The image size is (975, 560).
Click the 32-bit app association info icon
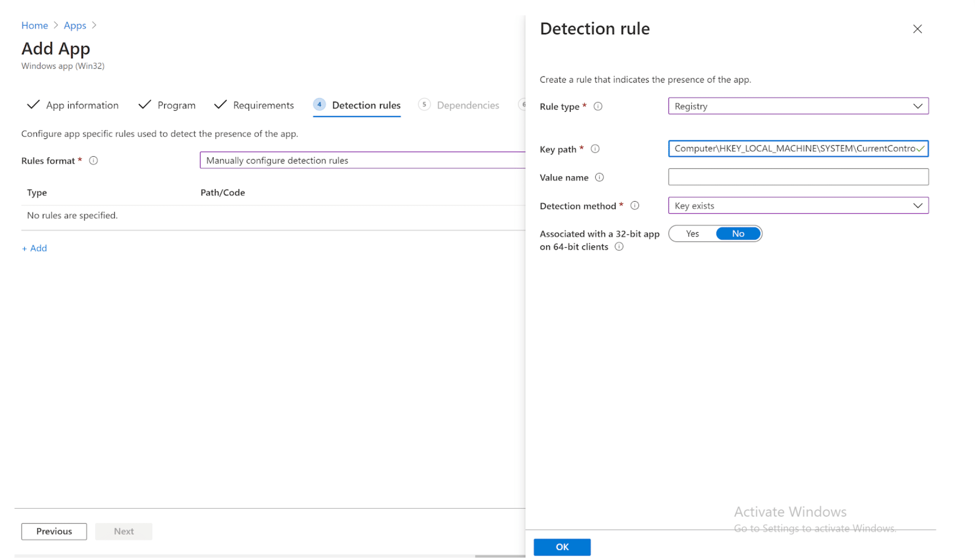coord(618,246)
